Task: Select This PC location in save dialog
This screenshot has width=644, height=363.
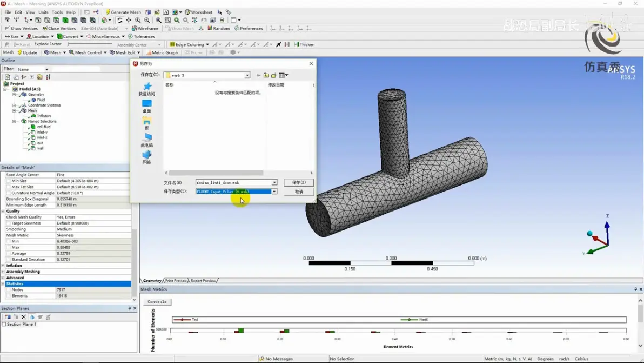Action: click(x=146, y=140)
